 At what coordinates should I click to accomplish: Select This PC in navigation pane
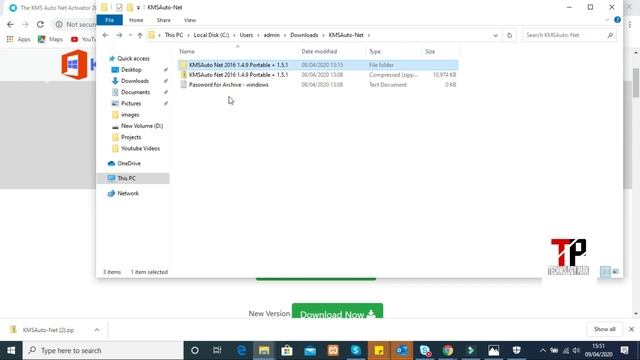click(133, 178)
